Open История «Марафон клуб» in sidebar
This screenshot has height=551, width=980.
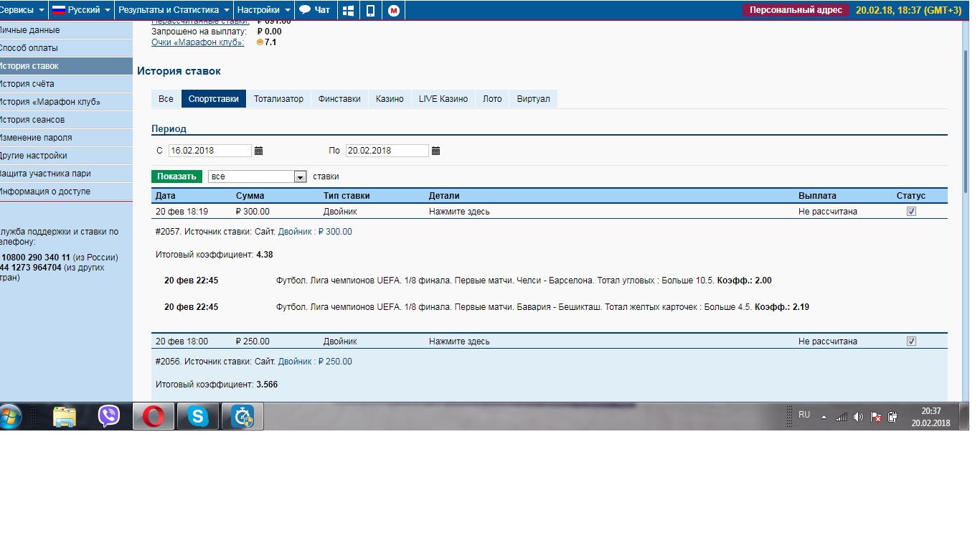click(x=66, y=102)
